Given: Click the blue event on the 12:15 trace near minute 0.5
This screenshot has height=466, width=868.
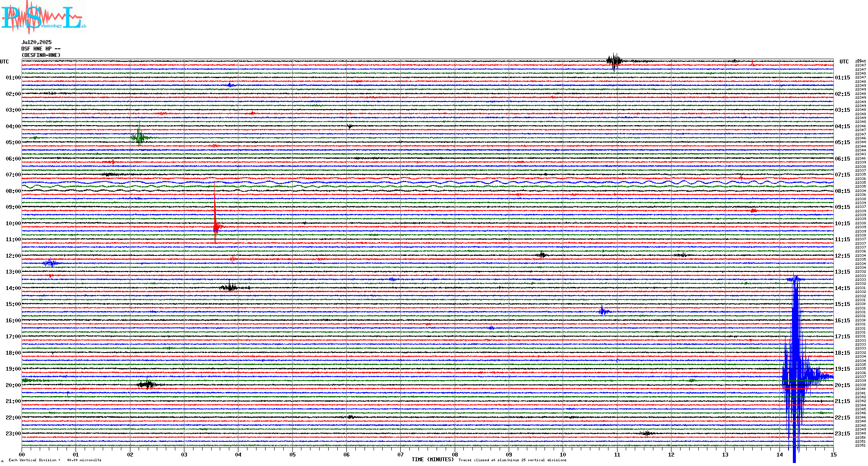Looking at the screenshot, I should point(51,263).
